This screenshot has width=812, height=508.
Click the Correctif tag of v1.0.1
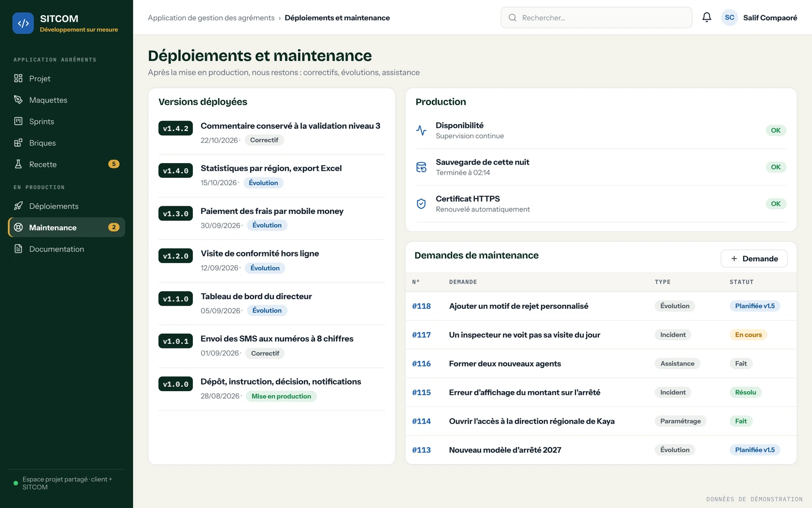coord(265,353)
